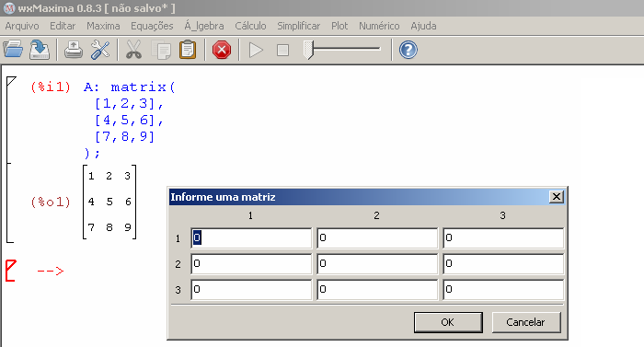Focus matrix cell row 1 column 2

377,237
